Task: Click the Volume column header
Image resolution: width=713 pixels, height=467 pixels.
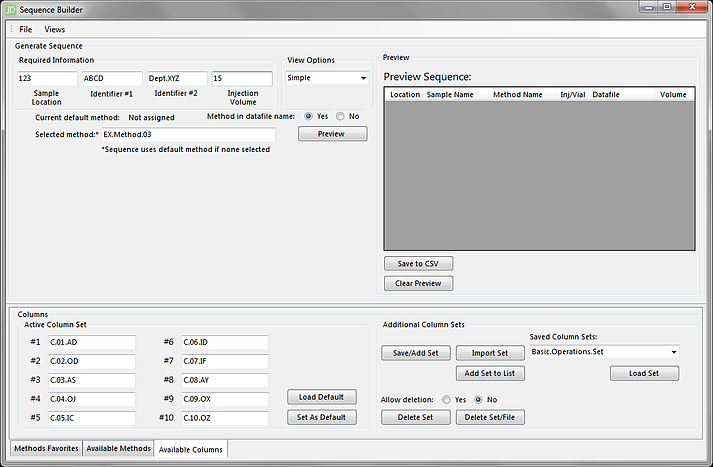Action: click(x=675, y=95)
